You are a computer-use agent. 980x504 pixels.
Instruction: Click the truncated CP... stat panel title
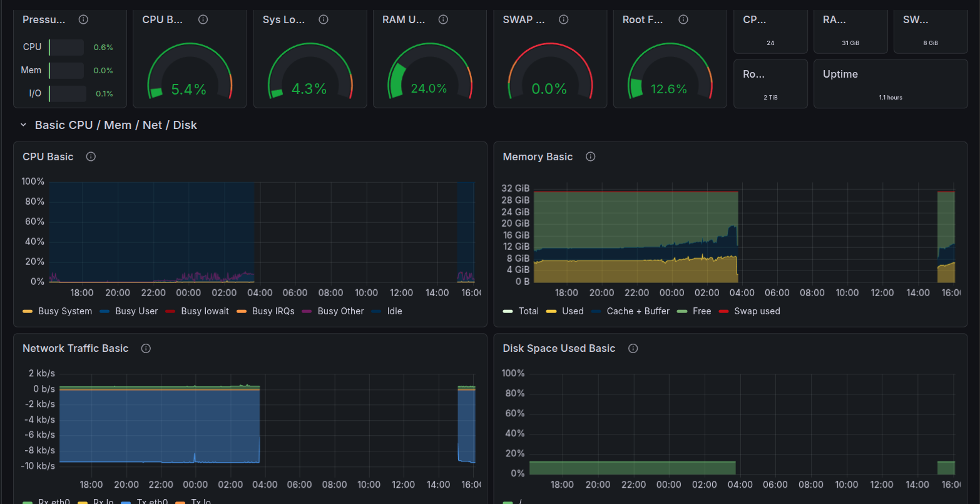[x=754, y=19]
